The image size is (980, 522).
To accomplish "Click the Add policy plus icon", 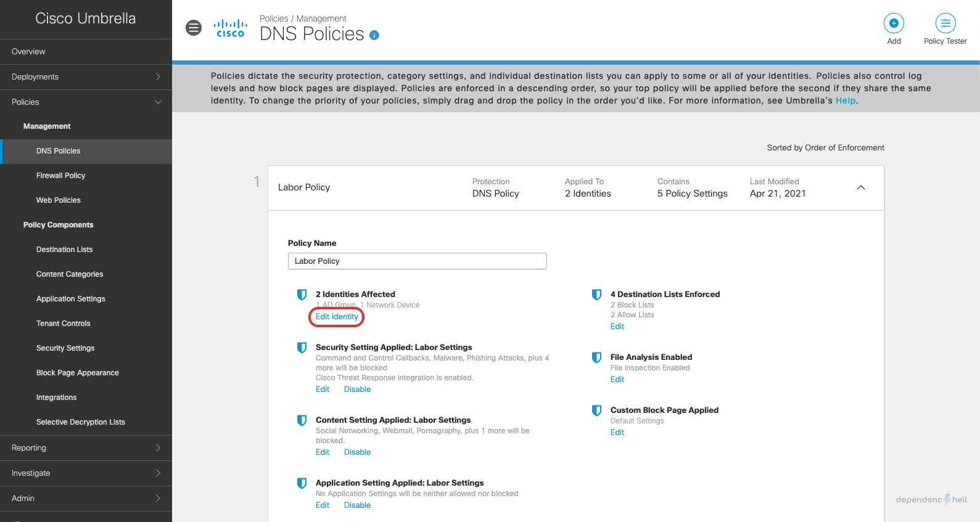I will [x=894, y=23].
